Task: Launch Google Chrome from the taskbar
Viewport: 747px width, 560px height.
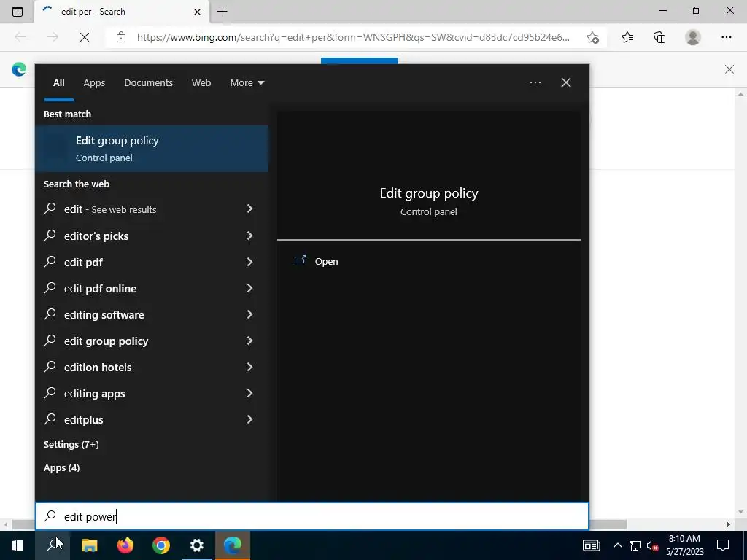Action: 161,545
